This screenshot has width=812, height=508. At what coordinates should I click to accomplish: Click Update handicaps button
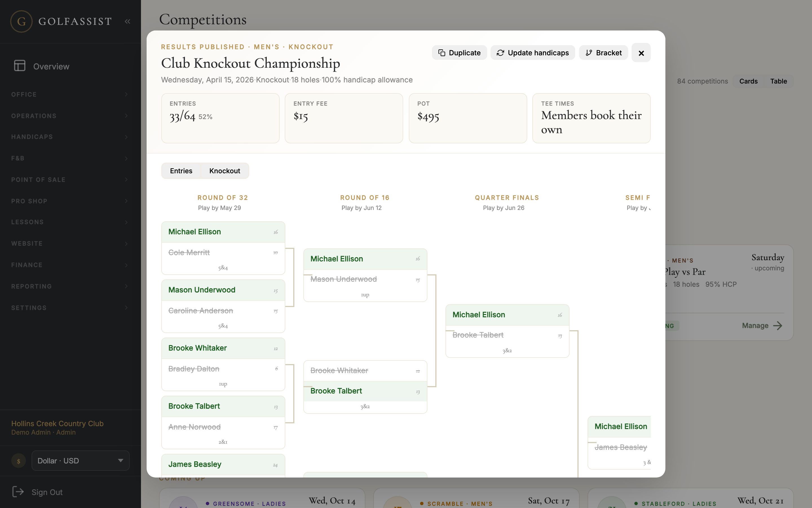(x=533, y=53)
